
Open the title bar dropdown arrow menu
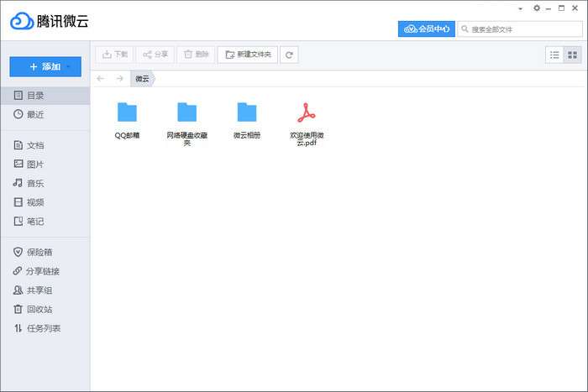pyautogui.click(x=521, y=8)
